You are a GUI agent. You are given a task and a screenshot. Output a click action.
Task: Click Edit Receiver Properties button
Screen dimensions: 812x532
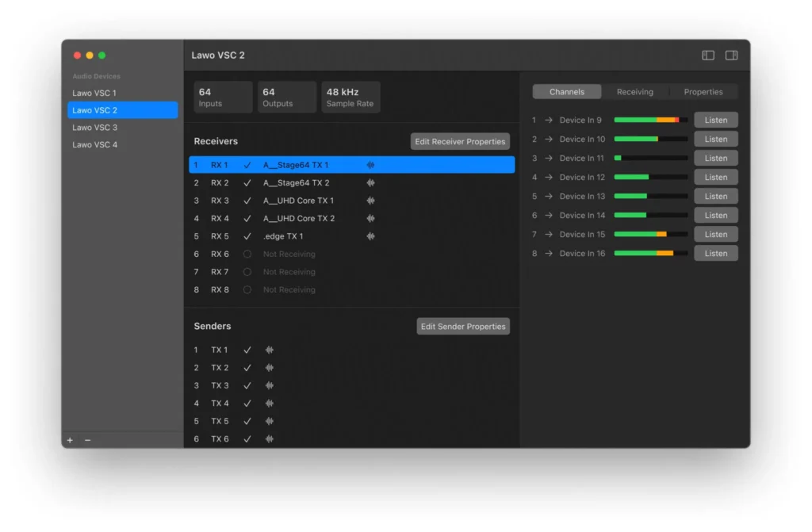[460, 142]
